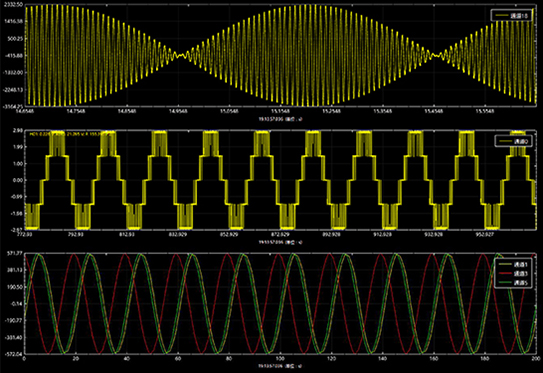Click the channel 18 legend entry in top plot
543x373 pixels.
511,16
